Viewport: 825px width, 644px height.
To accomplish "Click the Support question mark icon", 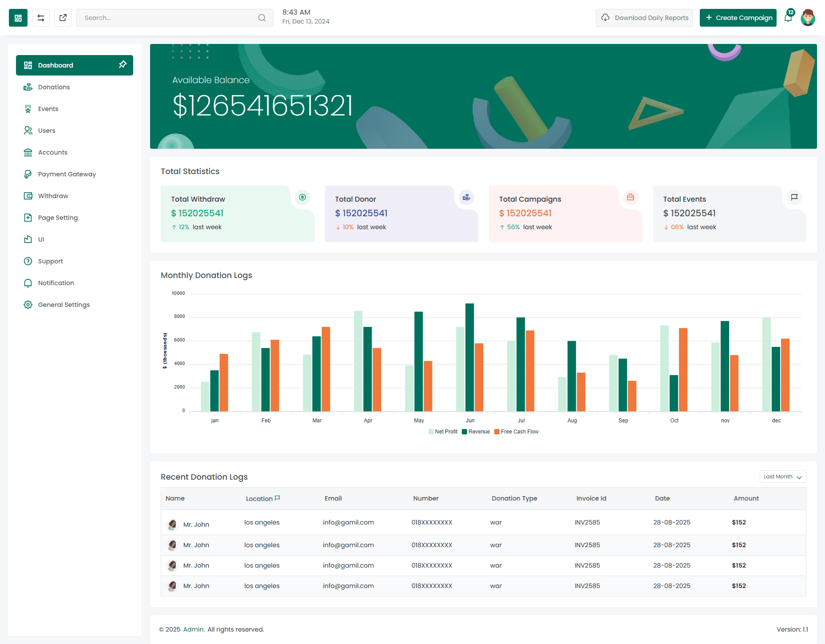I will [x=28, y=261].
